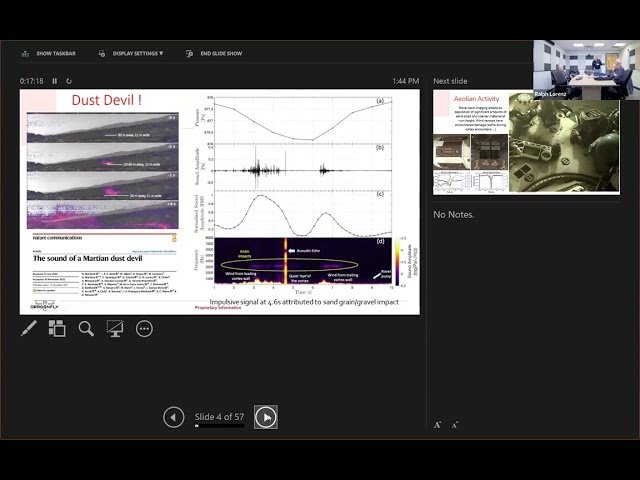Screen dimensions: 640x480
Task: Select the pen and laser pointer tool
Action: point(29,328)
